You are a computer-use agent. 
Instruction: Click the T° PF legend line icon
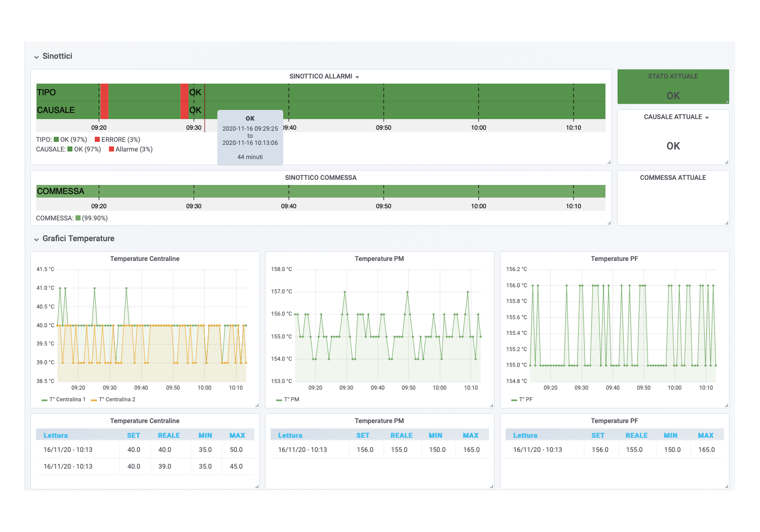(x=514, y=400)
